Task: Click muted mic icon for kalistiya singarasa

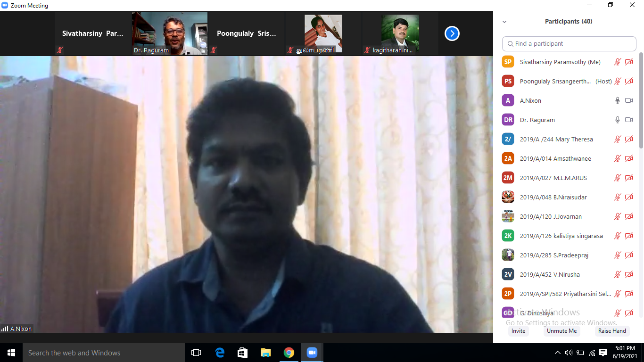Action: click(617, 236)
